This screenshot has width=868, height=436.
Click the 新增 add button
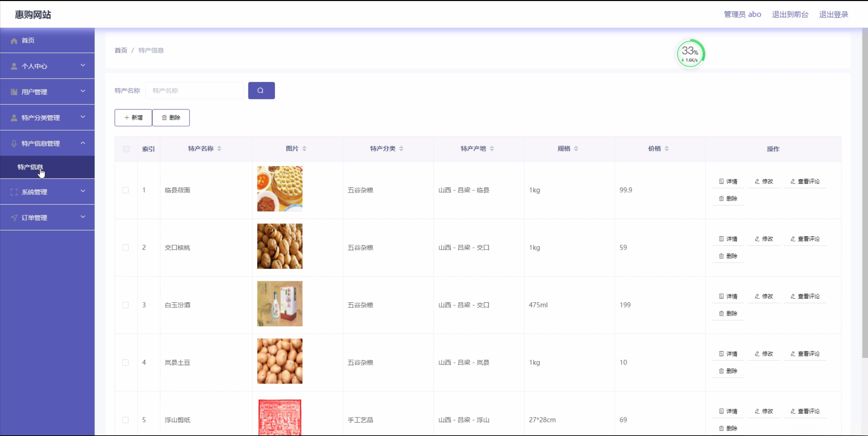[x=133, y=118]
